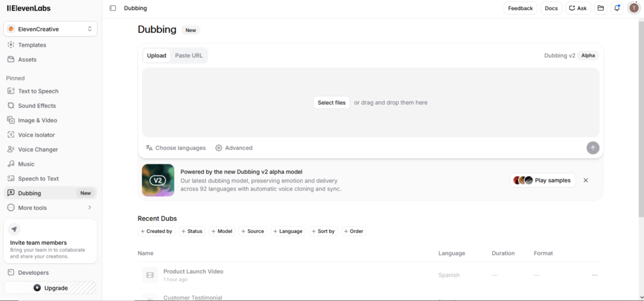Switch to the Paste URL tab
This screenshot has height=301, width=644.
click(x=189, y=55)
